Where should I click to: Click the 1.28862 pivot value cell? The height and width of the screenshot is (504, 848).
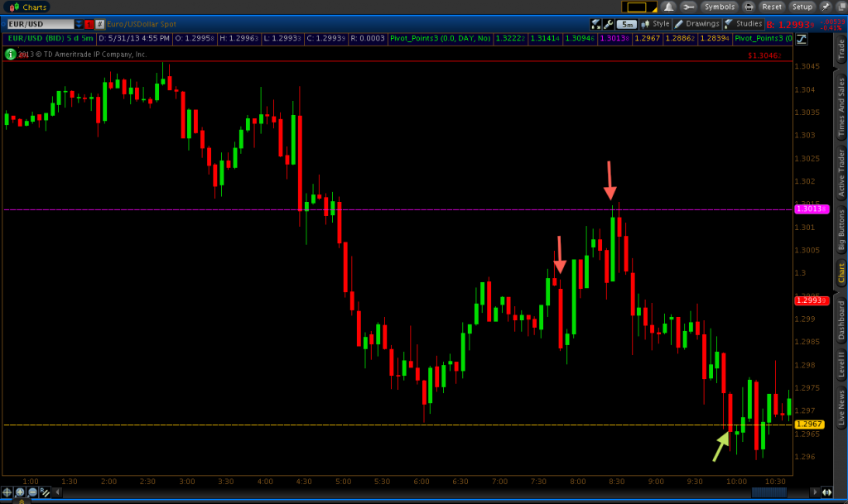pos(681,38)
